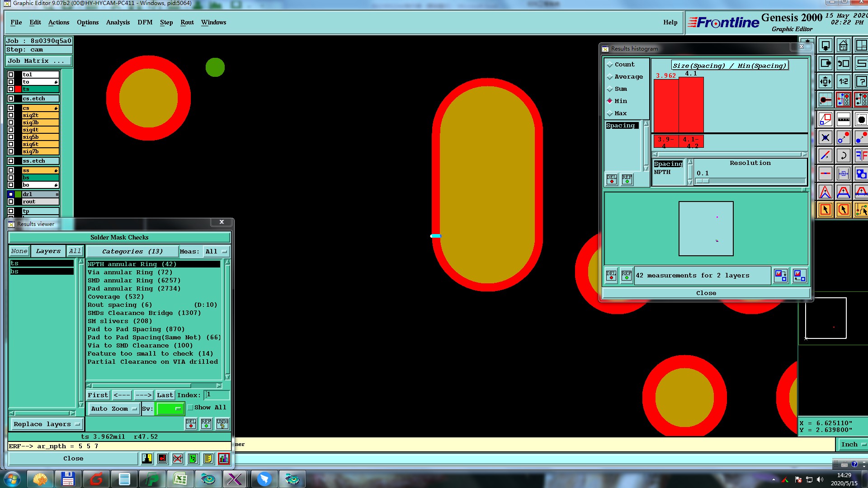Select the ruler measurement tool
Image resolution: width=868 pixels, height=488 pixels.
pos(843,120)
